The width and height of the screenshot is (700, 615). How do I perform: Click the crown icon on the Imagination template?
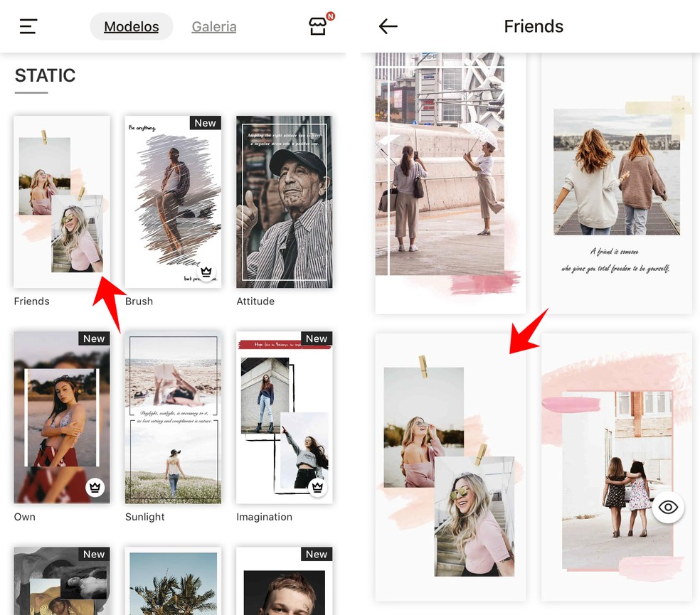point(317,488)
